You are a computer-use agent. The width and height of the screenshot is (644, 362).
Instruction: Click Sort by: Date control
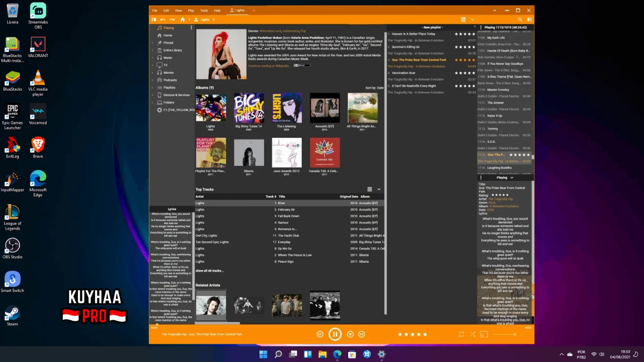374,88
